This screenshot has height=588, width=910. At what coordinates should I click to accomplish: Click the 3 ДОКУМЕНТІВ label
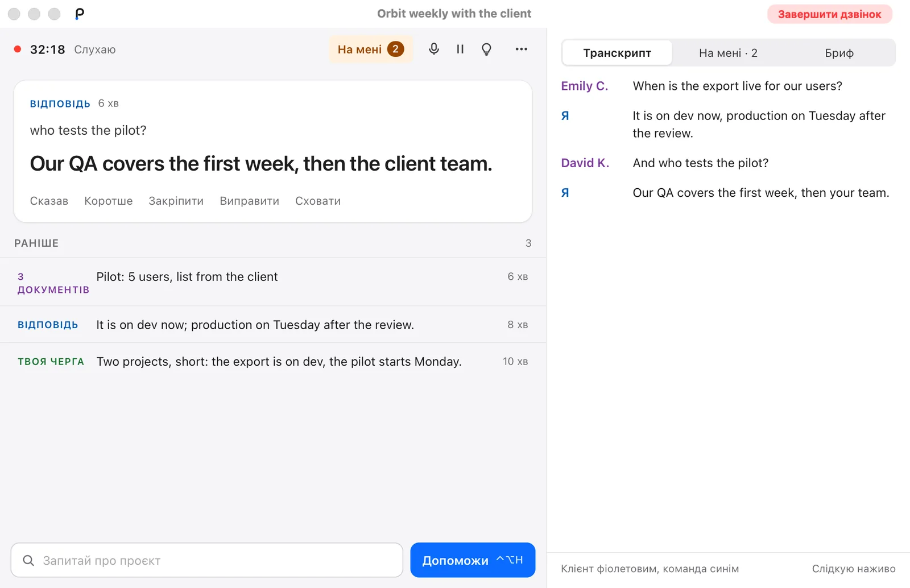click(x=53, y=283)
